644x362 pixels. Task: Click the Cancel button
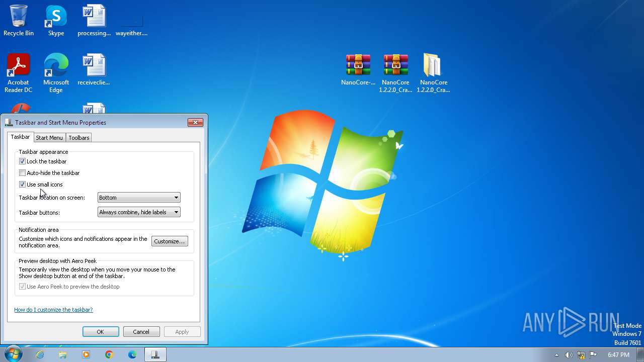tap(141, 332)
